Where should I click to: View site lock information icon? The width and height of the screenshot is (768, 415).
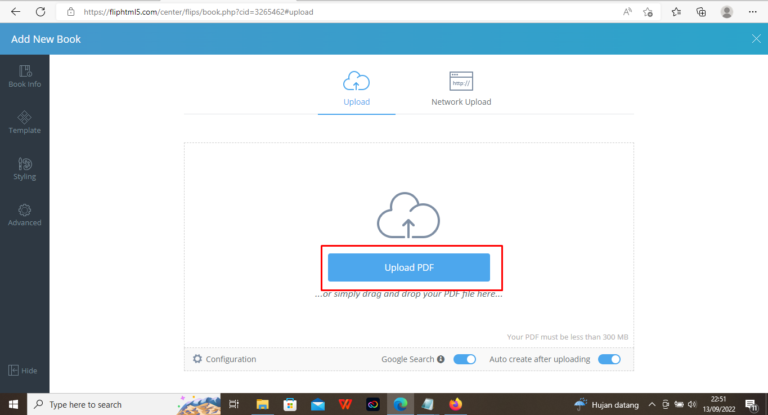[71, 12]
